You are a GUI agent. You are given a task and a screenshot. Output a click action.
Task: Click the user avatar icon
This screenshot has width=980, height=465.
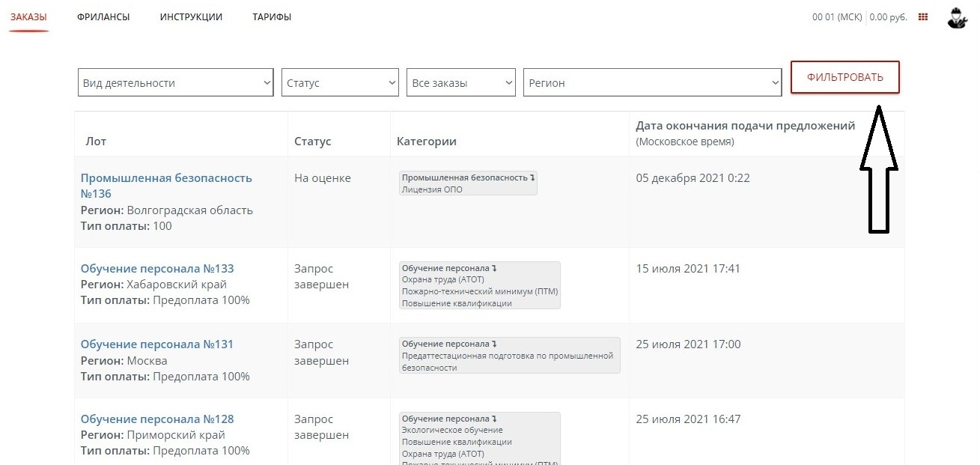957,18
